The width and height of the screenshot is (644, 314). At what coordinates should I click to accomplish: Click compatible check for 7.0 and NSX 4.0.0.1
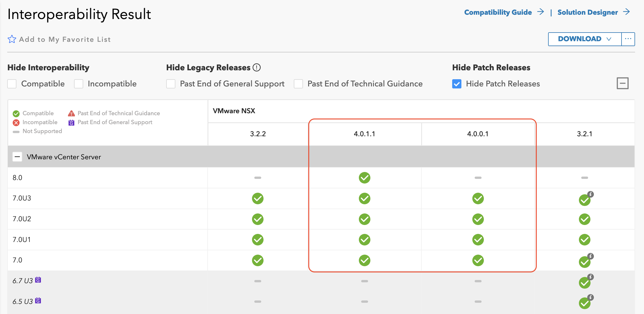(x=478, y=260)
